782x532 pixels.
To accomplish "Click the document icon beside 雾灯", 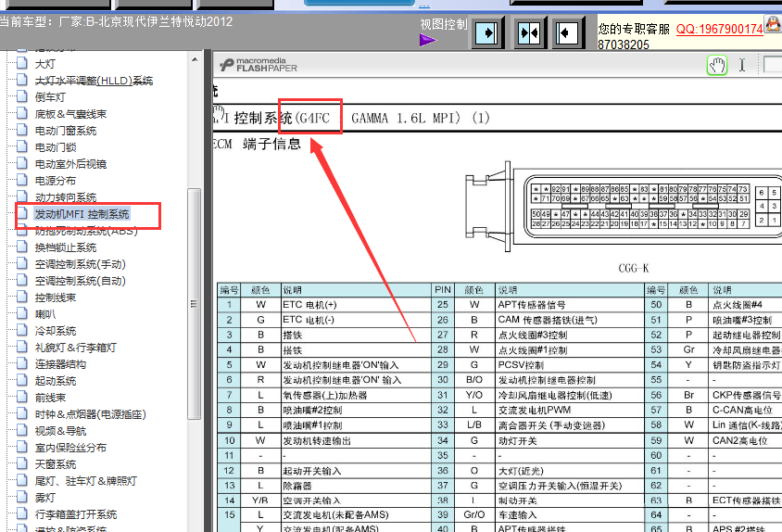I will click(22, 497).
